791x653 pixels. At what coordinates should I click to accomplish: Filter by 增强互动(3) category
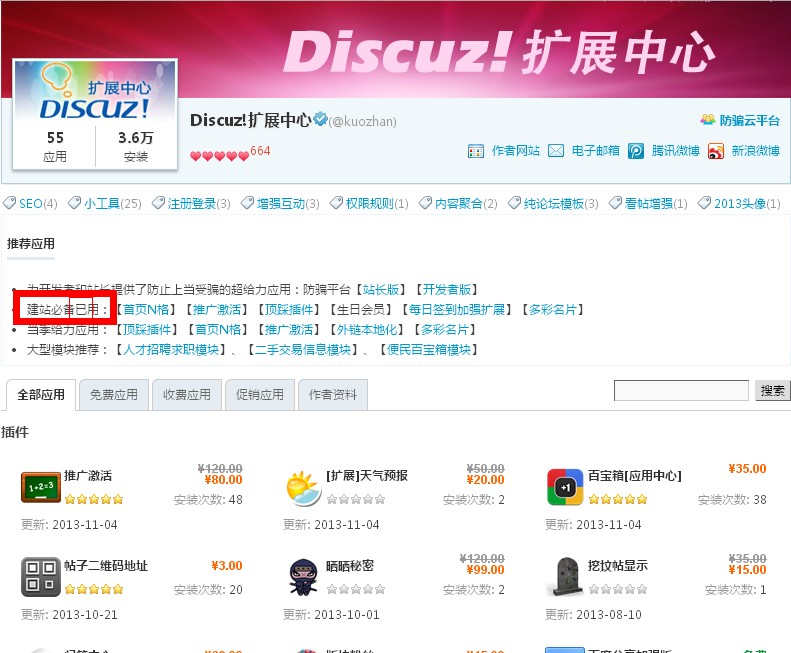point(288,203)
